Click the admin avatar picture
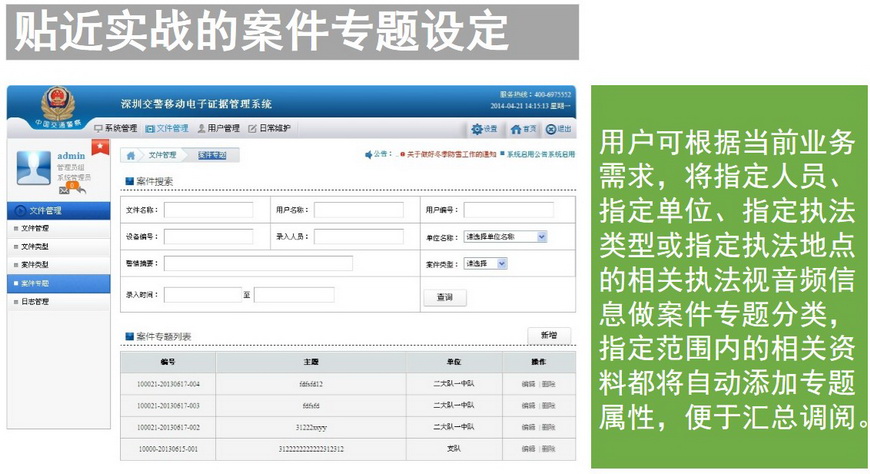 (34, 167)
